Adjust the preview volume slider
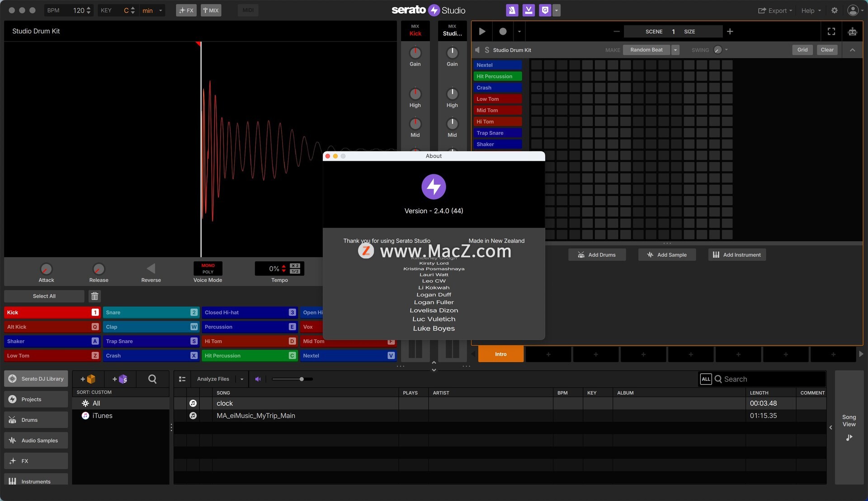 pos(302,379)
